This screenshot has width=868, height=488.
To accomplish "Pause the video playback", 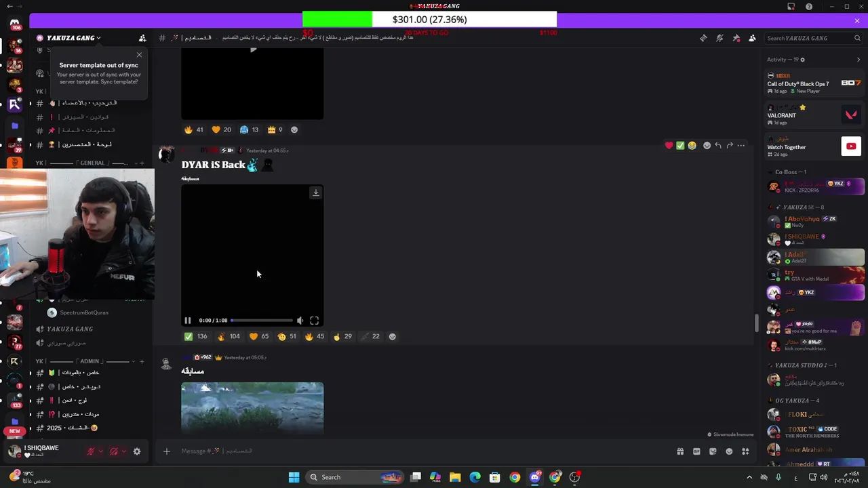I will [188, 321].
